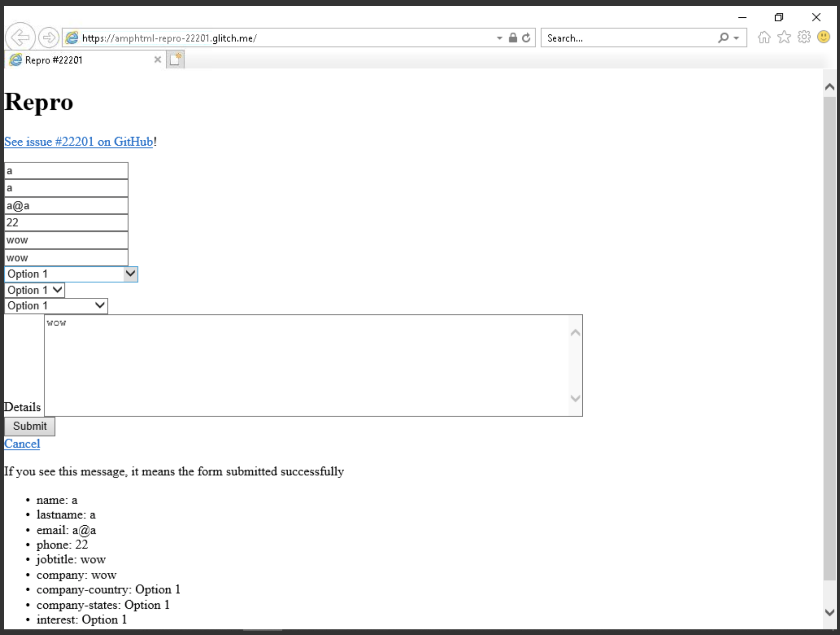840x635 pixels.
Task: Follow the Cancel link
Action: [22, 444]
